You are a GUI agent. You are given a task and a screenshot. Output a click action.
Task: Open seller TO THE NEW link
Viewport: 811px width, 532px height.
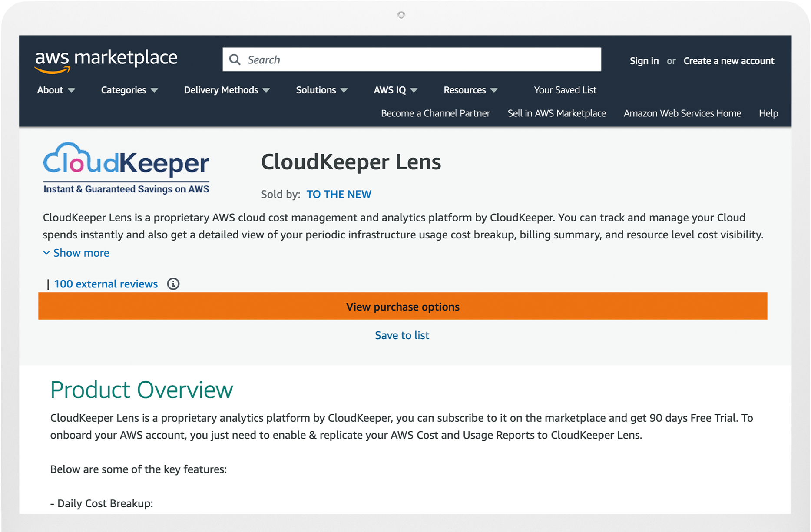click(339, 194)
